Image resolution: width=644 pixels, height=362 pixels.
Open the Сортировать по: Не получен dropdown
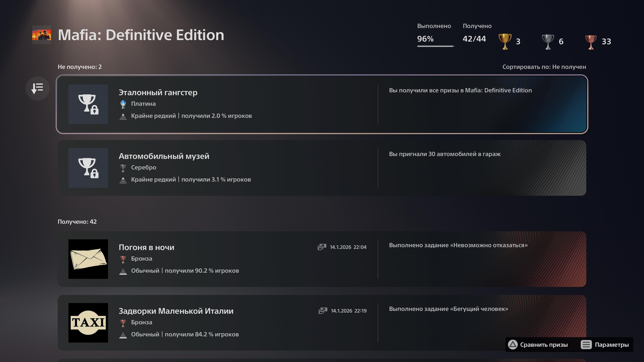[544, 67]
